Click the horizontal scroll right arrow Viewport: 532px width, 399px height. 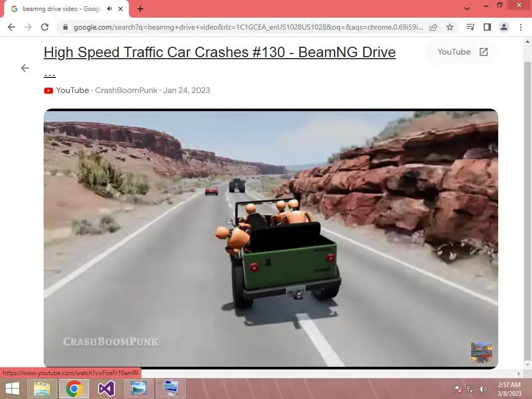519,374
